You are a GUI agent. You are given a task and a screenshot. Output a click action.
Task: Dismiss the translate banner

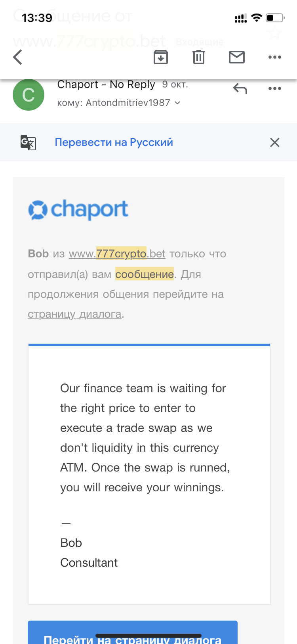(274, 142)
